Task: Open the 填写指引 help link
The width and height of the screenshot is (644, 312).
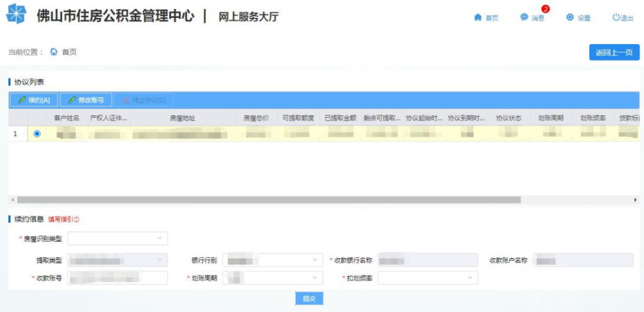Action: (64, 219)
